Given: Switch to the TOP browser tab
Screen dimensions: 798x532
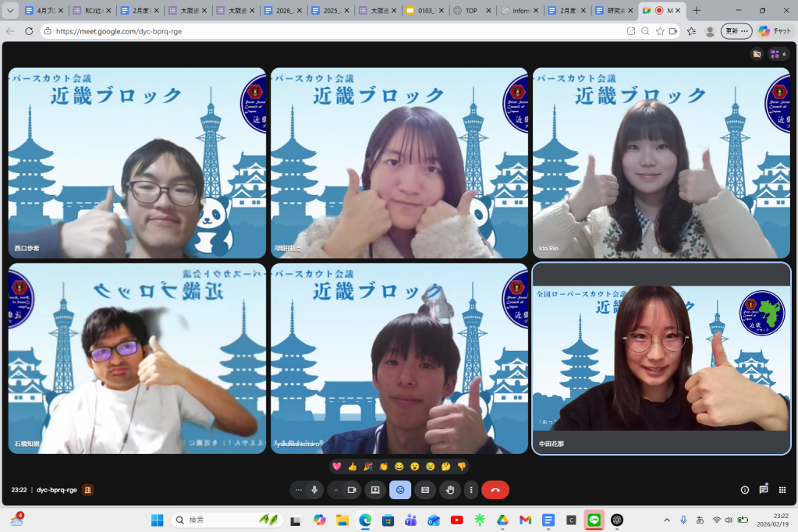Looking at the screenshot, I should (x=470, y=11).
